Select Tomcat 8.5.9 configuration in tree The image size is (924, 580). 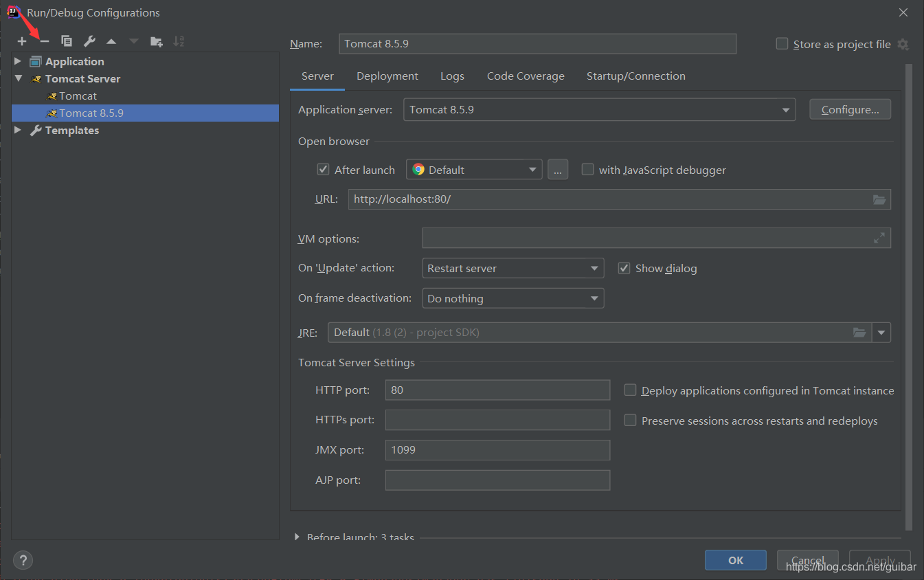pos(146,113)
